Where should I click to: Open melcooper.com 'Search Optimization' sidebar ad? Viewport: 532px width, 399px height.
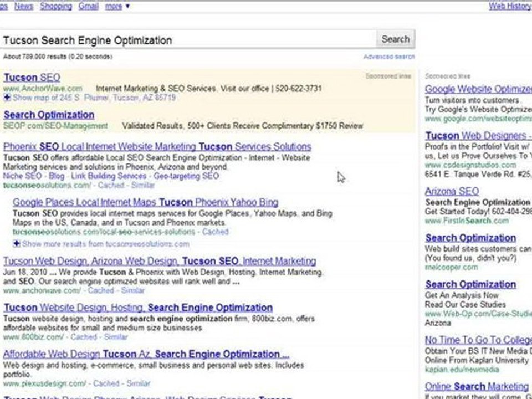click(x=470, y=238)
